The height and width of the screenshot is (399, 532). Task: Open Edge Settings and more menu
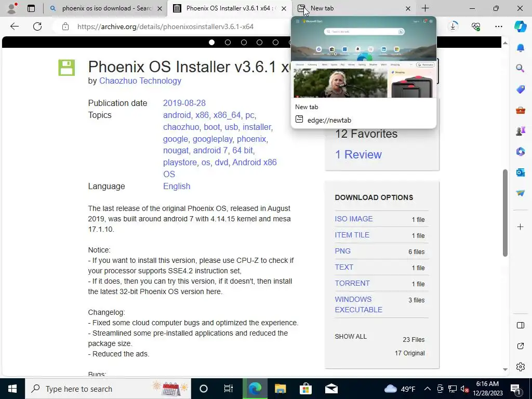point(498,26)
